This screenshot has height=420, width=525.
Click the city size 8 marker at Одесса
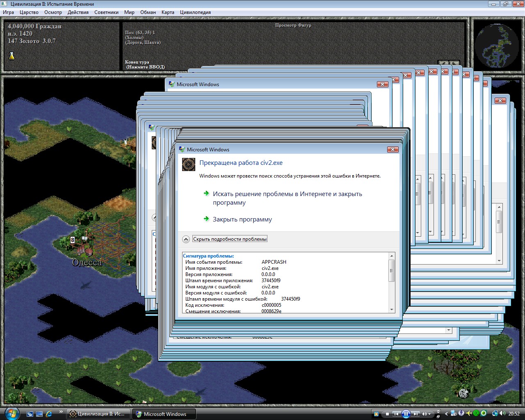coord(73,240)
